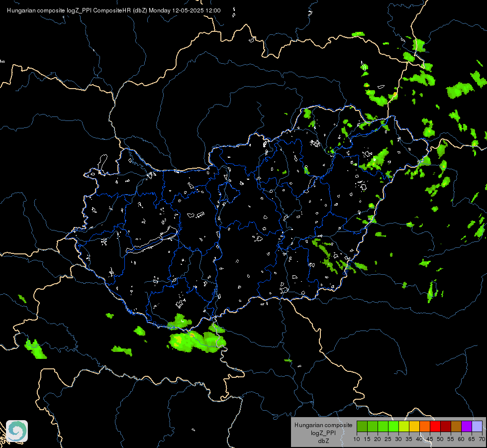Image resolution: width=487 pixels, height=448 pixels.
Task: Click the legend label 'Hungarian composite'
Action: click(x=323, y=425)
